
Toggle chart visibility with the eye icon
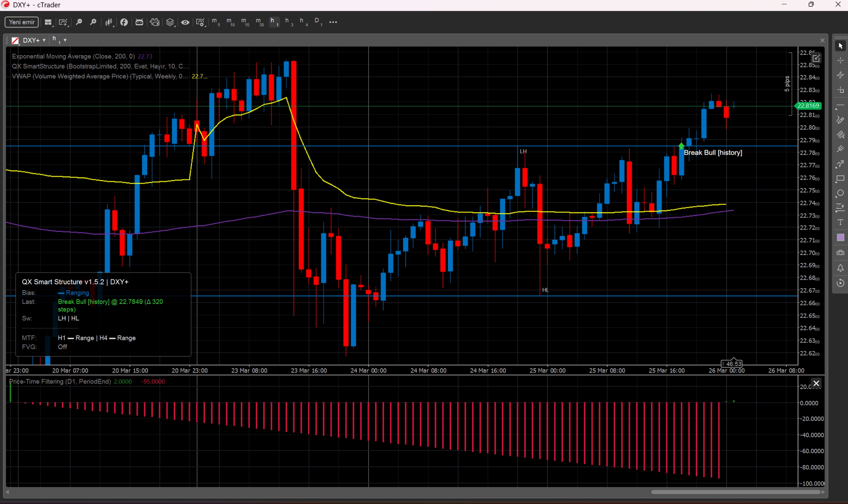[185, 22]
